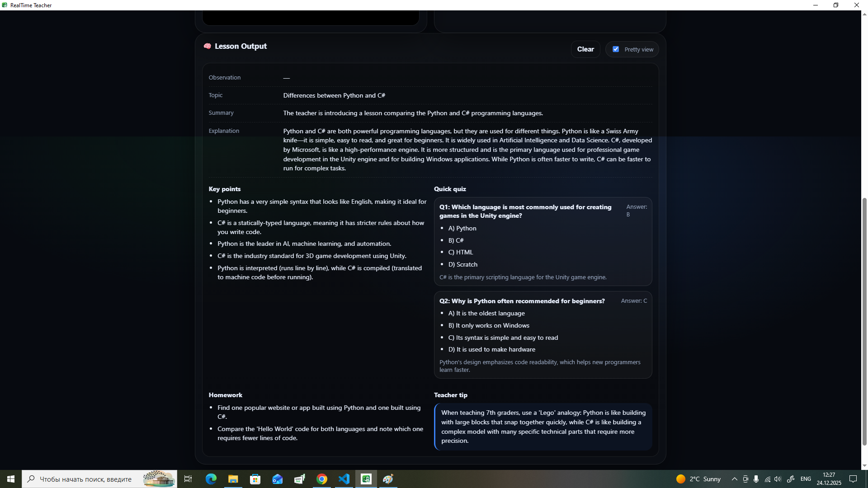Image resolution: width=868 pixels, height=488 pixels.
Task: Open the clock and date flyout
Action: pyautogui.click(x=829, y=479)
